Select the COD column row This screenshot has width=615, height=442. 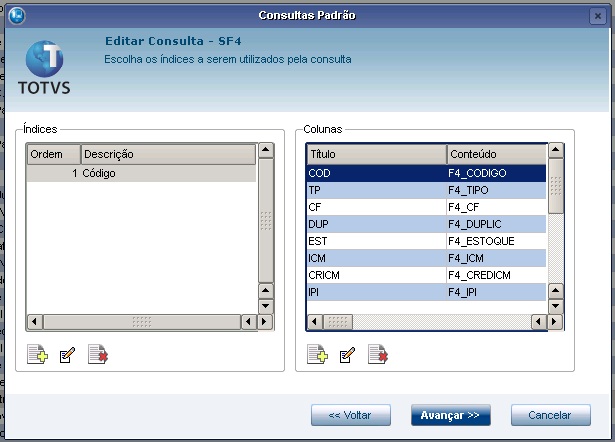pos(426,173)
